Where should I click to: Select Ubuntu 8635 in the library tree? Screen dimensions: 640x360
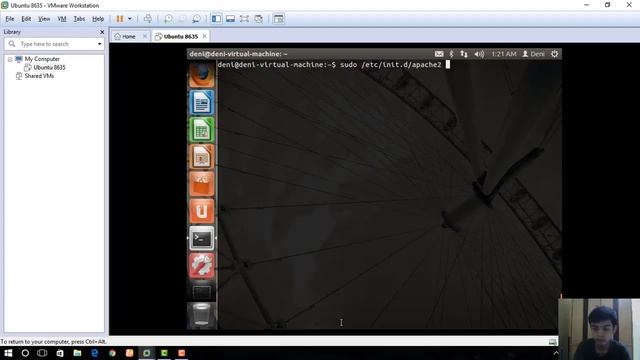[x=49, y=67]
